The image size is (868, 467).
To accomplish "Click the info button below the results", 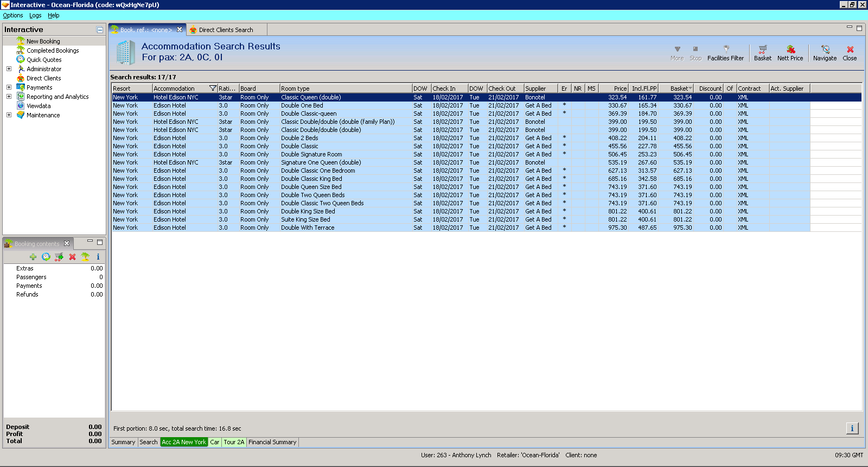I will [x=852, y=428].
